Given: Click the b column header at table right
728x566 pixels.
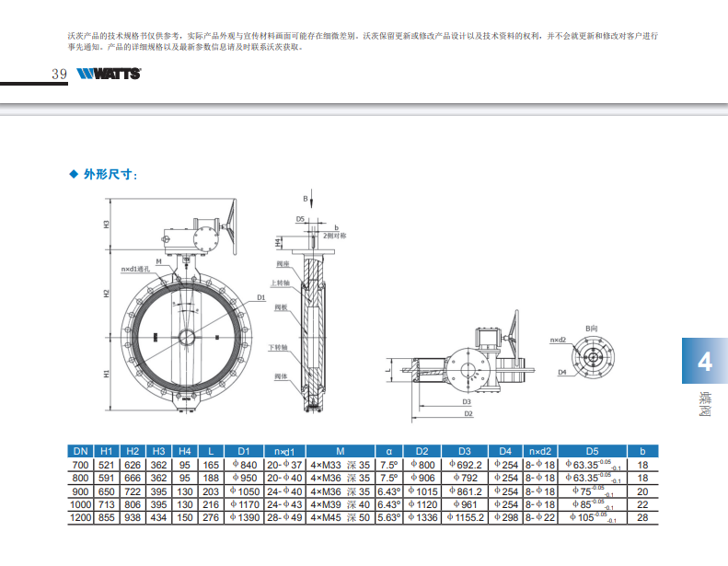Looking at the screenshot, I should (642, 451).
